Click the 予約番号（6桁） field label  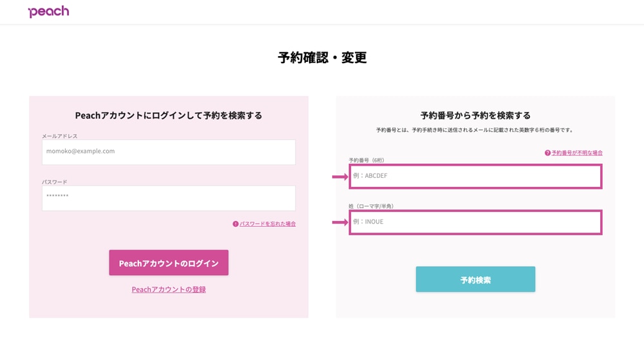click(366, 160)
